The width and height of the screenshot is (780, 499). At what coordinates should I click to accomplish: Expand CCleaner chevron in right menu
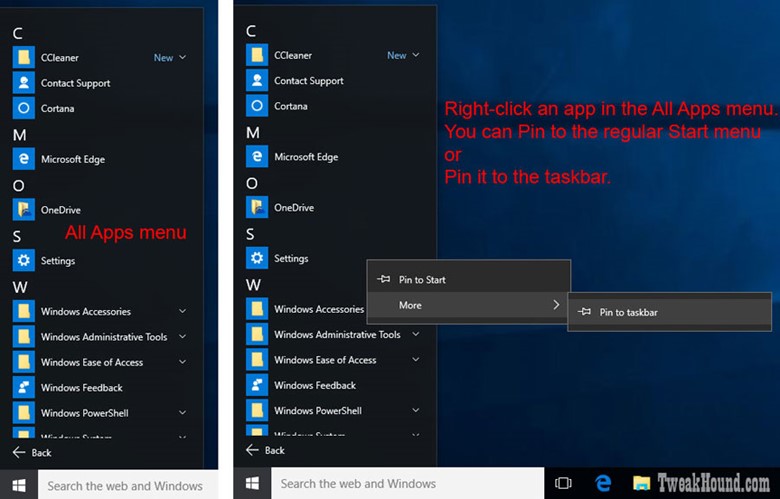tap(416, 55)
